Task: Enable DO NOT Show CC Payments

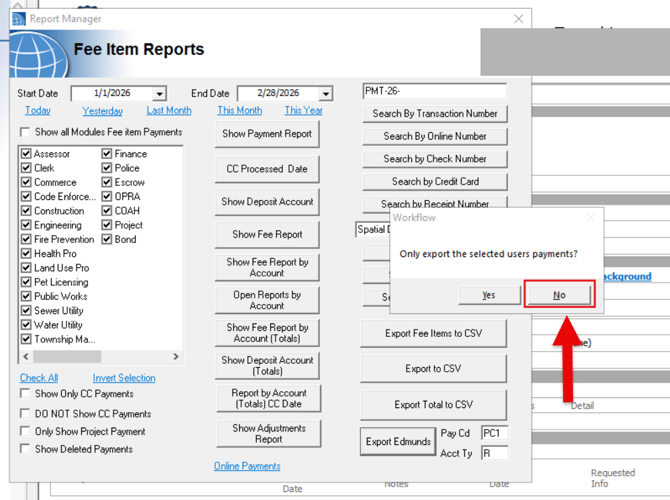Action: pos(25,414)
